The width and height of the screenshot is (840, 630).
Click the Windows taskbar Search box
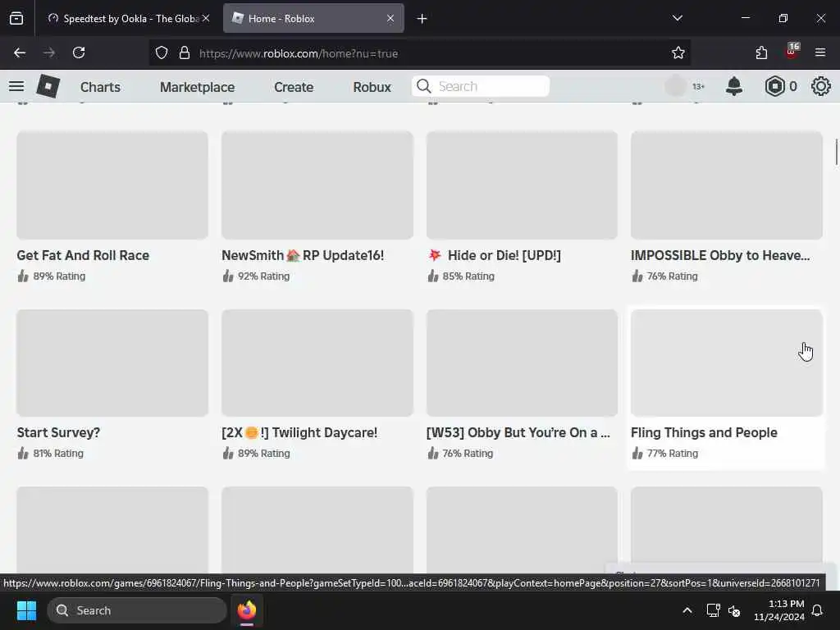tap(137, 610)
